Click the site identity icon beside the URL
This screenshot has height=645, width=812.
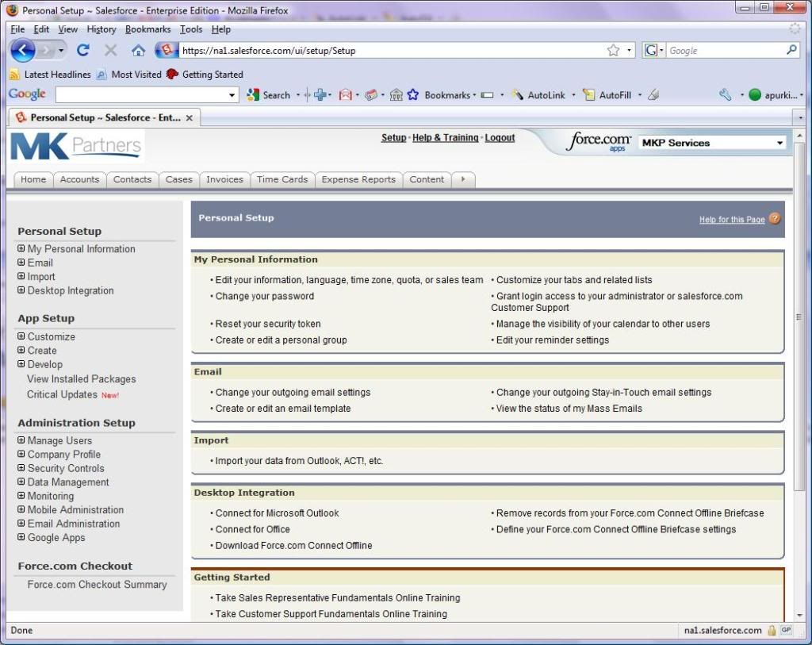[x=166, y=50]
